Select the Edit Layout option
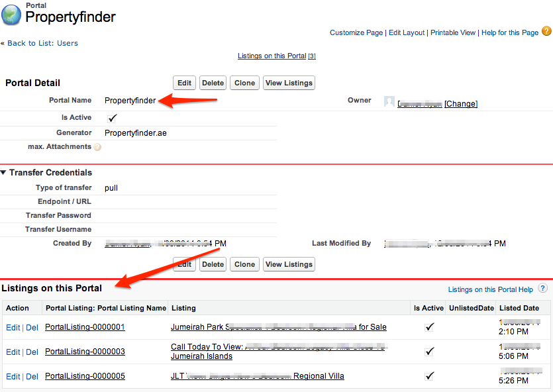Viewport: 553px width, 392px height. point(406,32)
